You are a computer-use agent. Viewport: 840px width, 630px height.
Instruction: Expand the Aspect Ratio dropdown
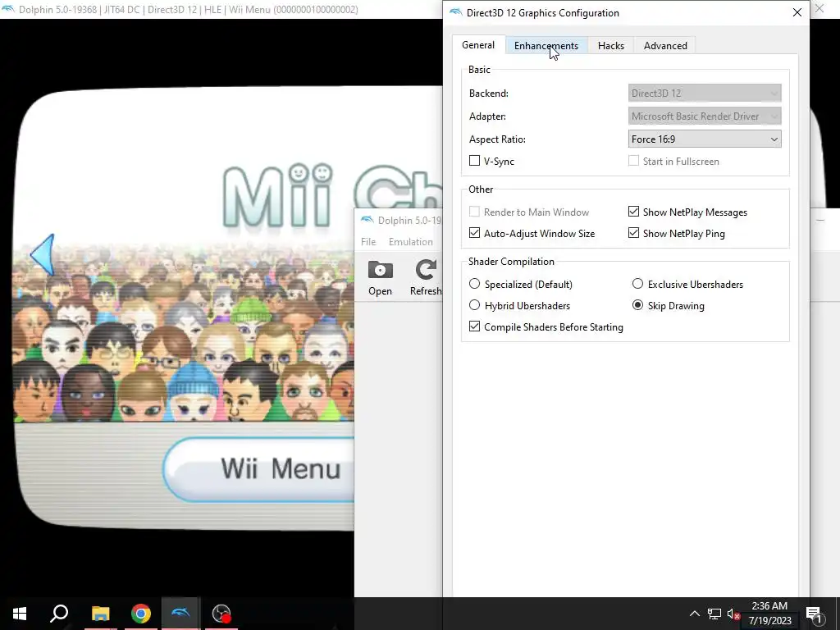pyautogui.click(x=705, y=139)
